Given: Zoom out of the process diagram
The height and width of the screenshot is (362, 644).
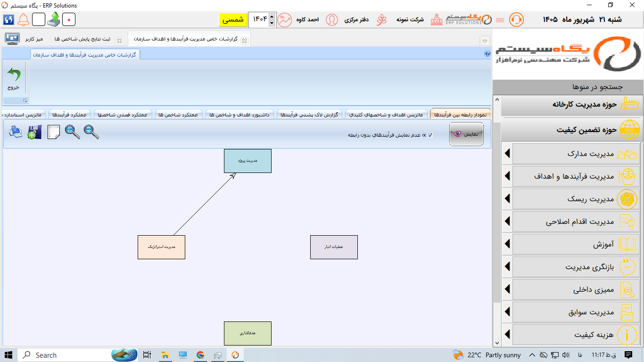Looking at the screenshot, I should pyautogui.click(x=91, y=132).
